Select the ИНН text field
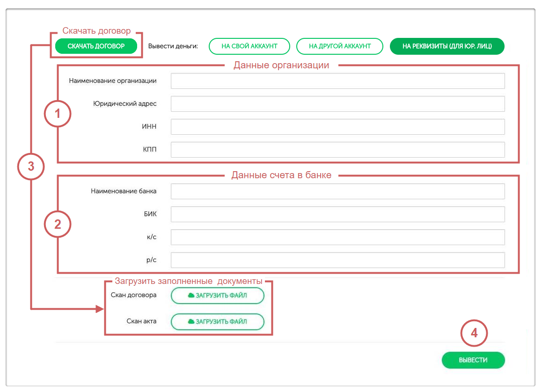 pyautogui.click(x=337, y=127)
